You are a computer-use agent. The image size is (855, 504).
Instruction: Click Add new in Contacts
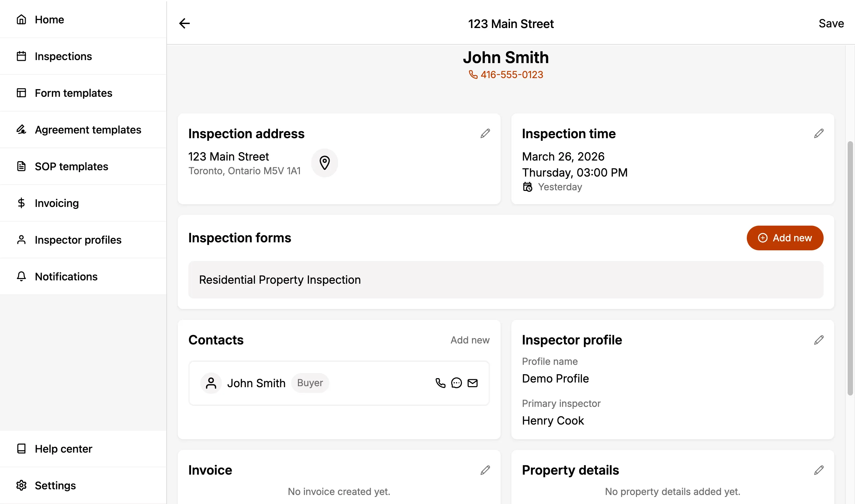pyautogui.click(x=470, y=340)
